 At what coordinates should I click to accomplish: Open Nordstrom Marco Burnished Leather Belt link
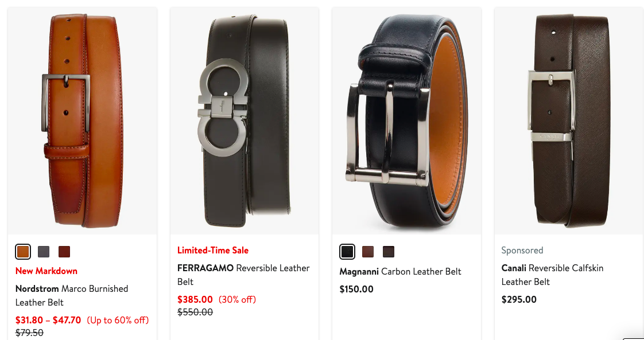(72, 295)
